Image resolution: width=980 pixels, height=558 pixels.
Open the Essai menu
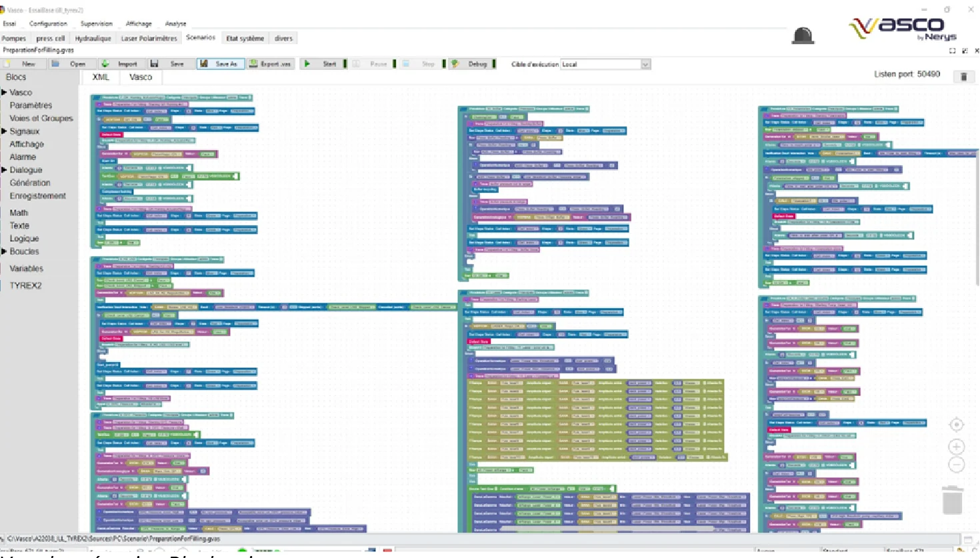(9, 23)
